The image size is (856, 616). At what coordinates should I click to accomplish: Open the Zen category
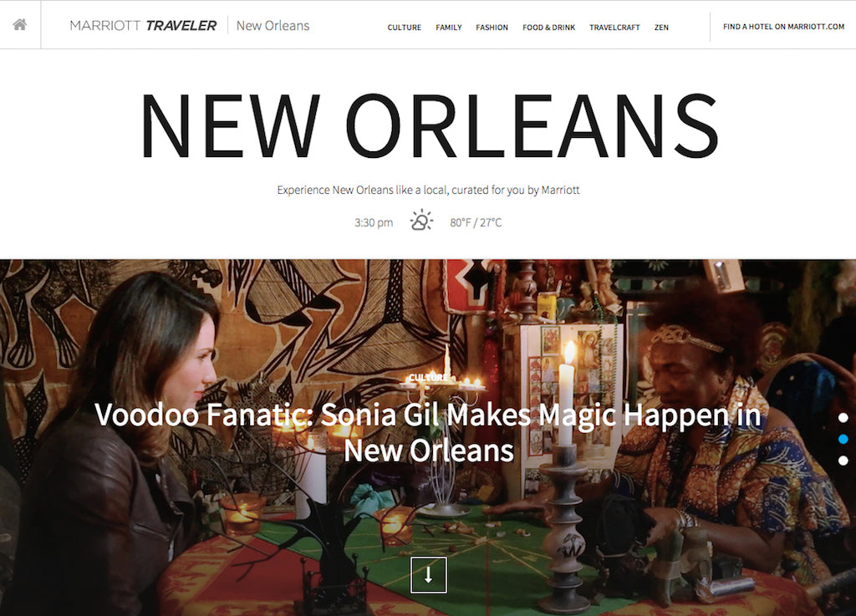(x=661, y=28)
